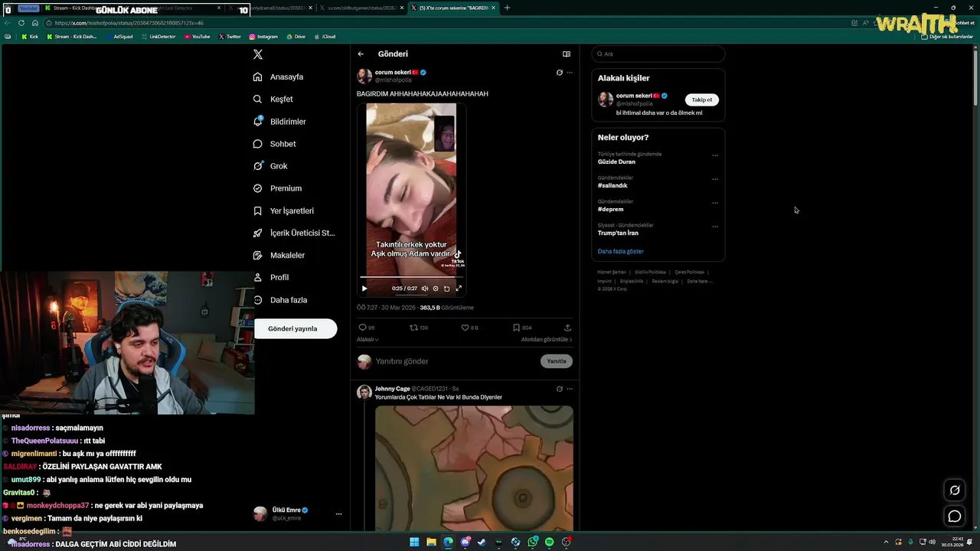The height and width of the screenshot is (551, 980).
Task: Expand the Alakalı replies sort dropdown
Action: (367, 340)
